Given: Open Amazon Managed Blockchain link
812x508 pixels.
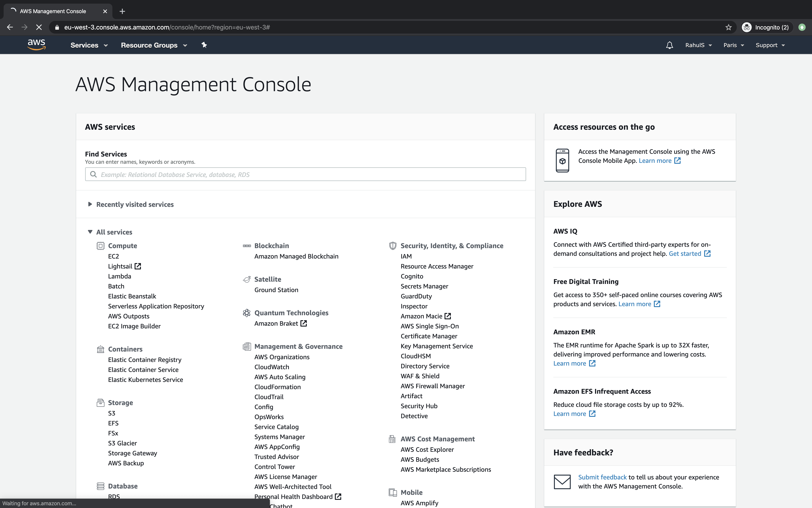Looking at the screenshot, I should point(296,256).
